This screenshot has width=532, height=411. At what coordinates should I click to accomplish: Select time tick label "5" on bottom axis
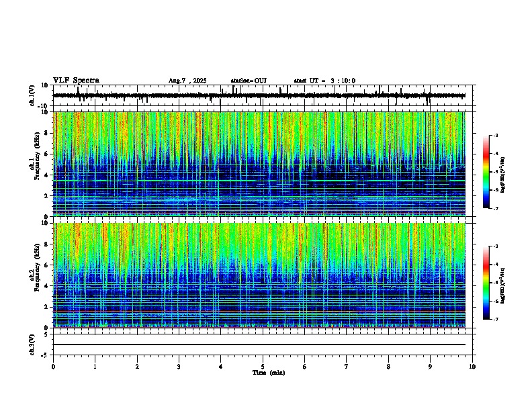pos(263,367)
